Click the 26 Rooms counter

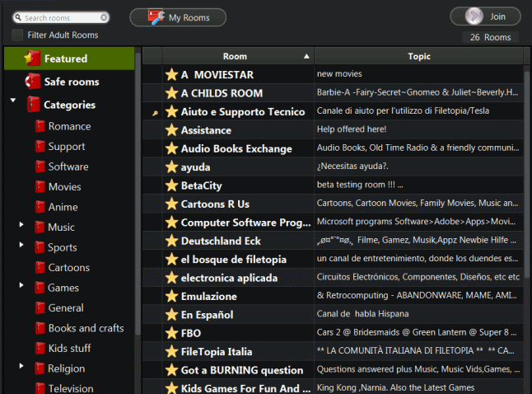[490, 37]
